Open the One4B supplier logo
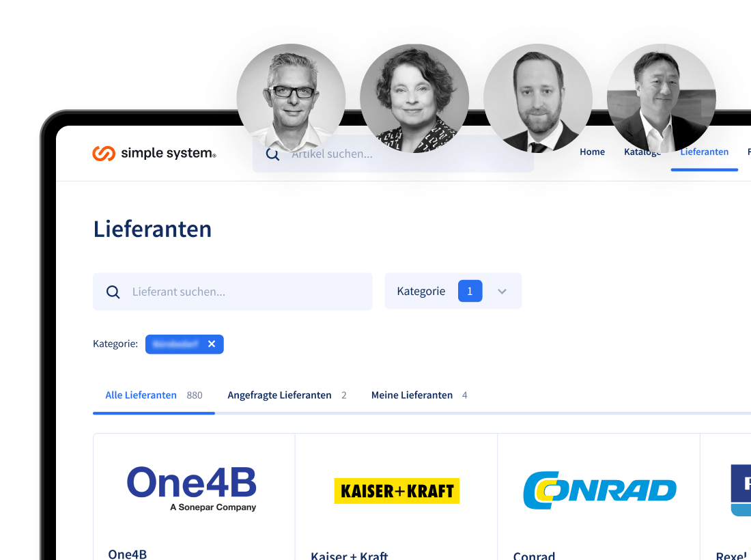Image resolution: width=751 pixels, height=560 pixels. click(x=192, y=488)
